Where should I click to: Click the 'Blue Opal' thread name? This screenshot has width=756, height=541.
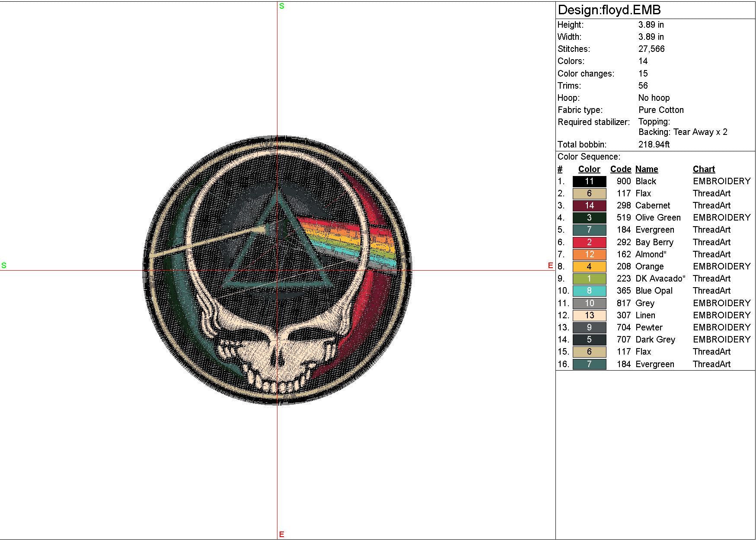654,291
